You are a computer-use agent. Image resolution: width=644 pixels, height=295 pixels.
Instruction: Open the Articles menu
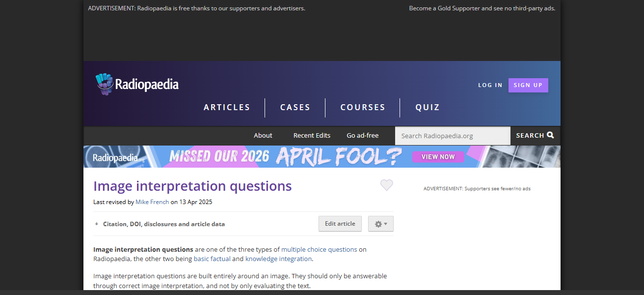coord(227,107)
